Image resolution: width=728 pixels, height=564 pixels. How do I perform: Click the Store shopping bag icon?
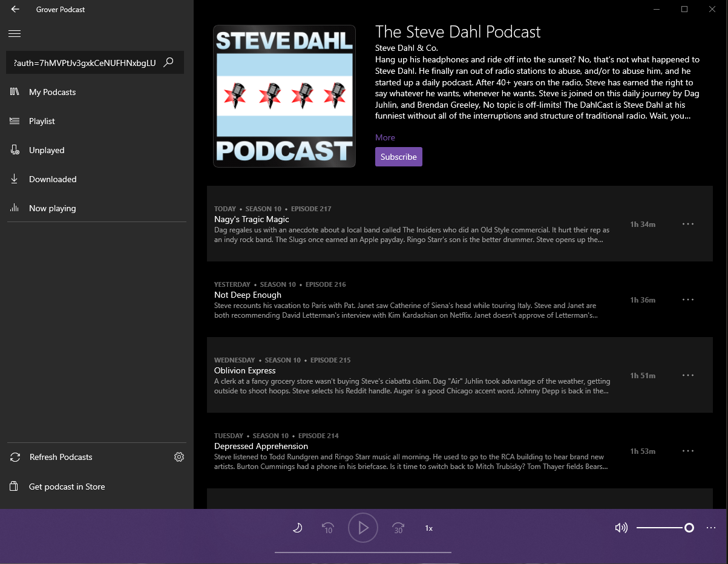[x=15, y=487]
